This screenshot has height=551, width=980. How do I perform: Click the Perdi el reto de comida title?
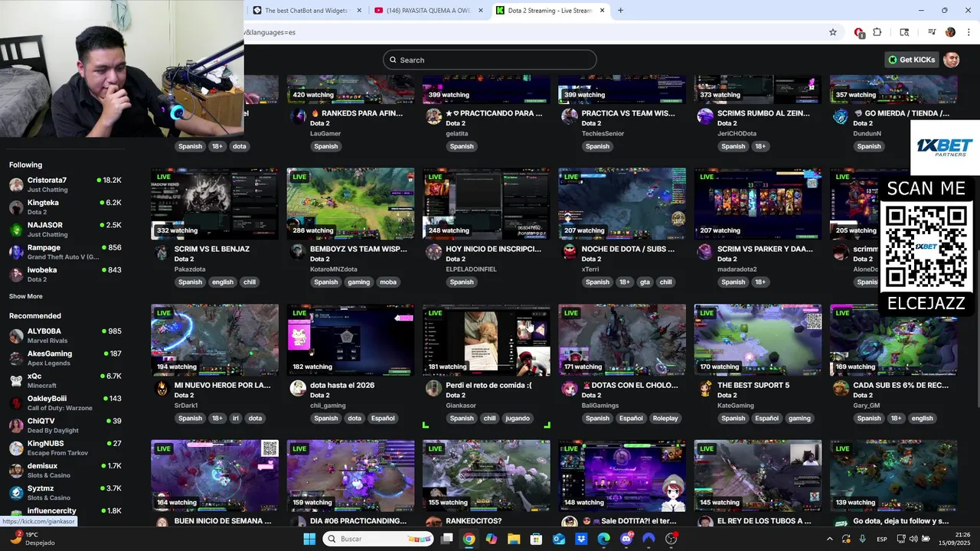(x=488, y=385)
